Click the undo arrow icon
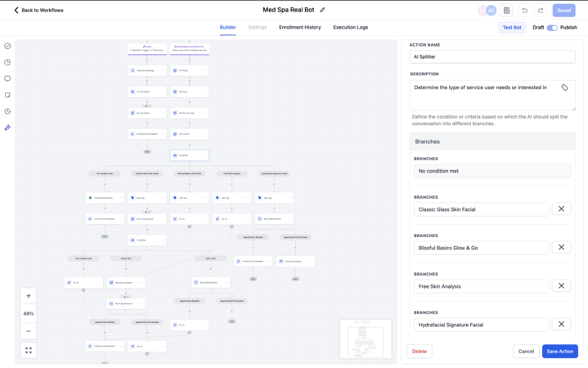This screenshot has width=588, height=368. point(524,11)
